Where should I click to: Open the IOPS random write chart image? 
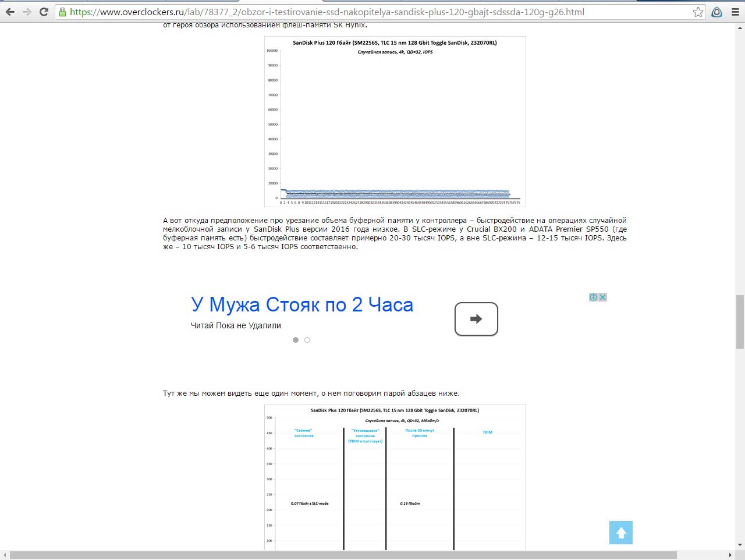pos(395,122)
